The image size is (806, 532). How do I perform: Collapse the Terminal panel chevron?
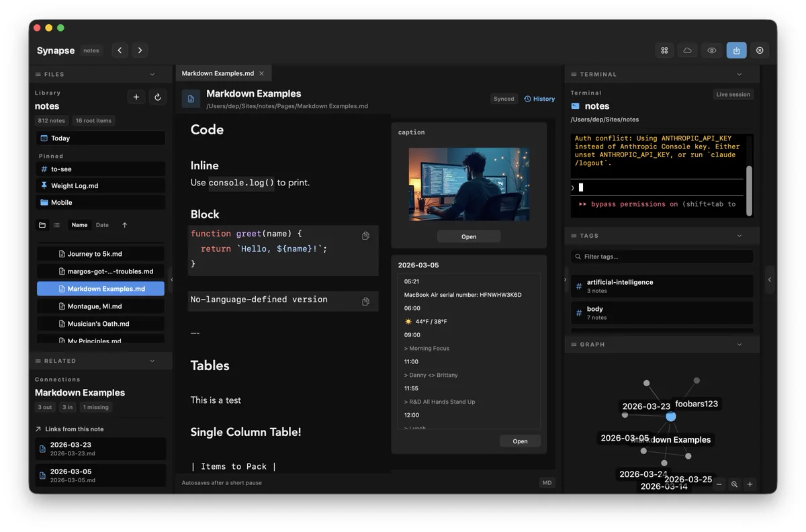tap(740, 75)
